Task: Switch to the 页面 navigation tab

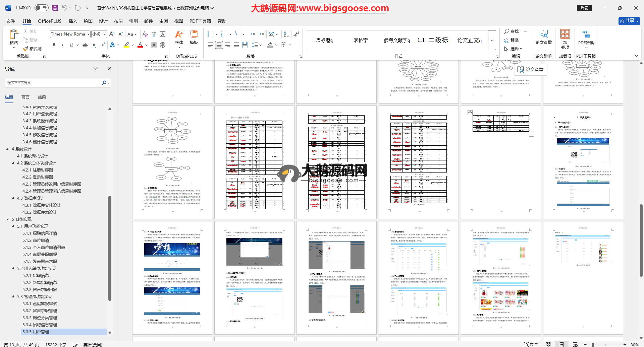Action: point(25,97)
